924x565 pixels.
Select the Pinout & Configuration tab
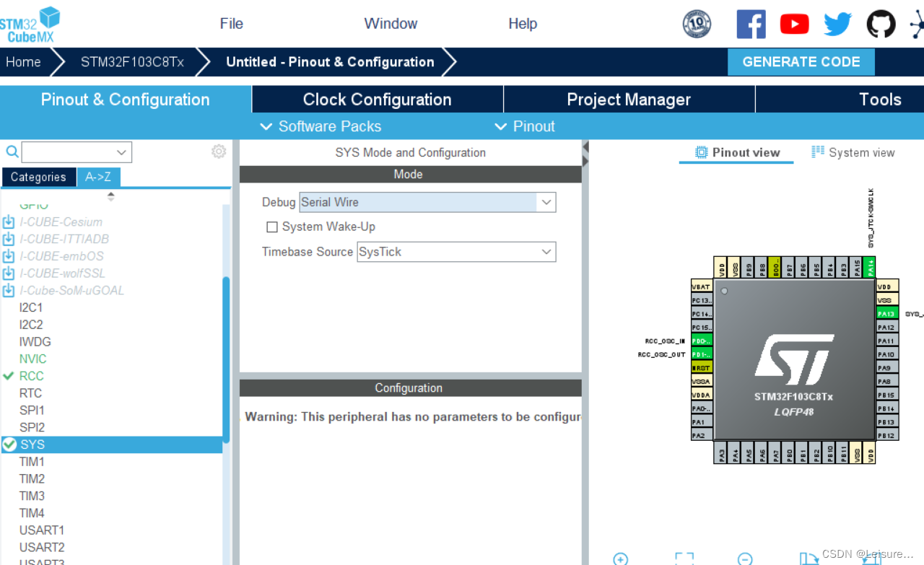(x=126, y=100)
